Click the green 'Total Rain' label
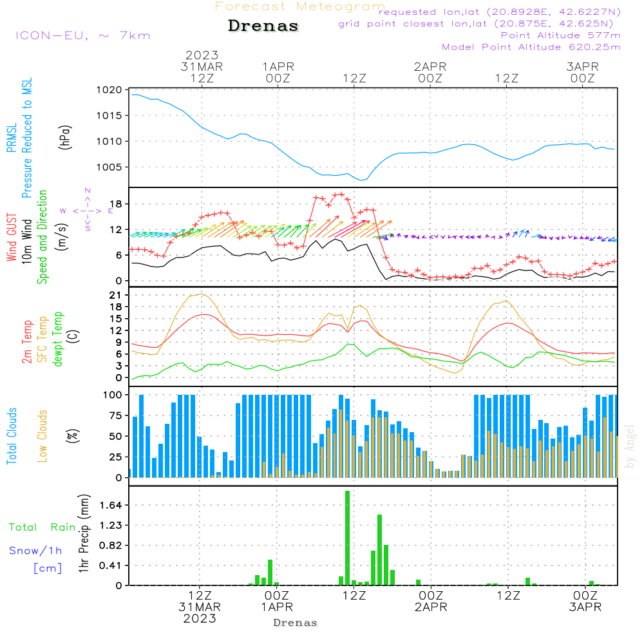This screenshot has width=644, height=644. pos(43,527)
